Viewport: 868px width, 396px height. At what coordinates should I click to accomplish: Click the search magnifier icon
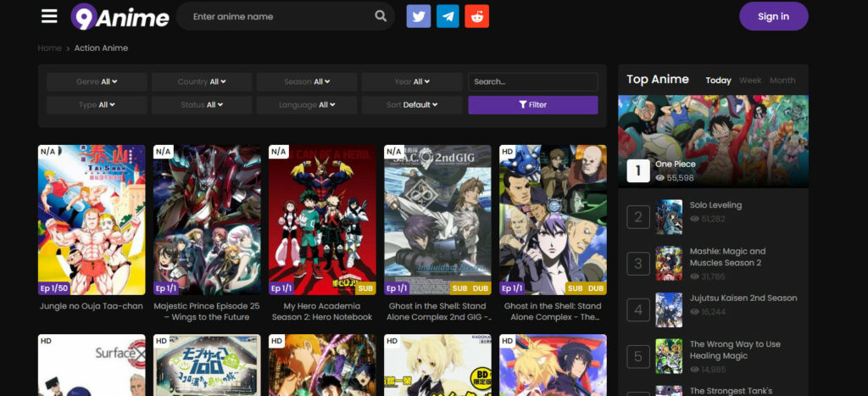click(x=381, y=16)
